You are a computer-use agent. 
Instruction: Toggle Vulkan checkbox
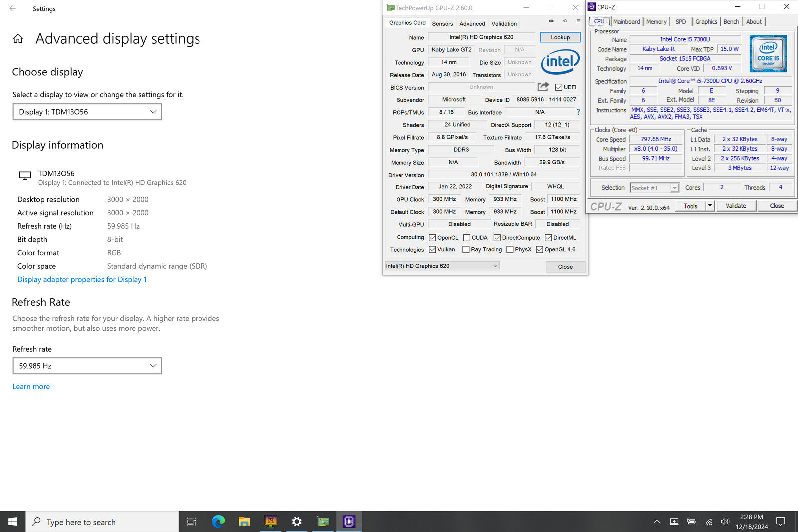(432, 249)
